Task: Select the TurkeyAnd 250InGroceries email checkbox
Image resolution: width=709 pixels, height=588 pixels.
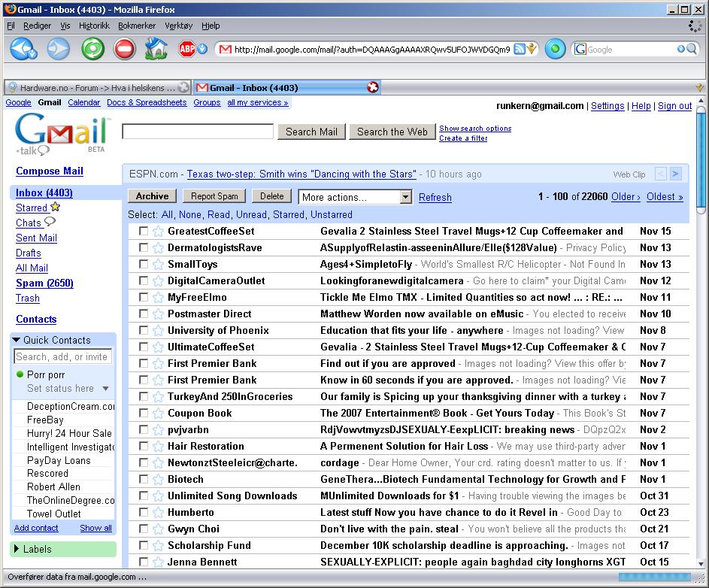Action: (x=144, y=397)
